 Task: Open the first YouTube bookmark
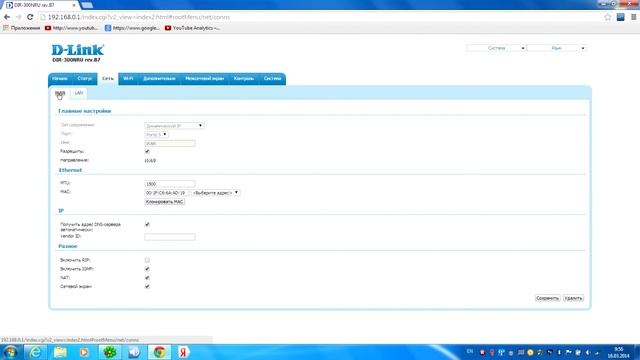71,28
